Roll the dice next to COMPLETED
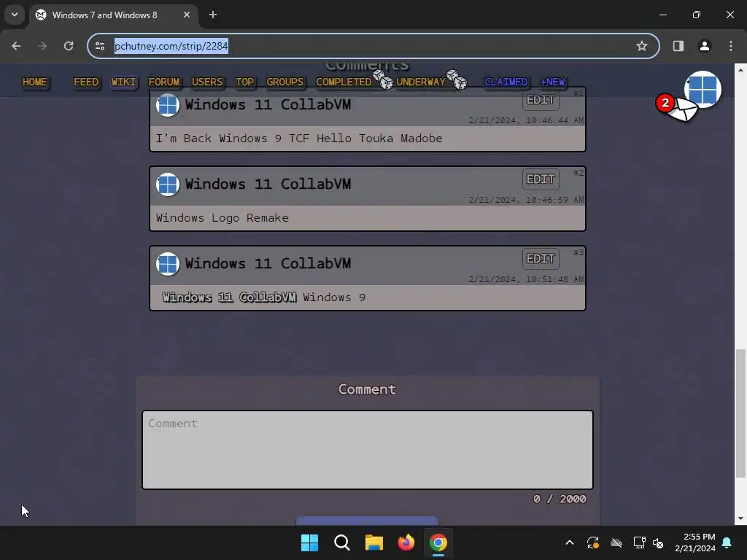Screen dimensions: 747x560 (383, 79)
